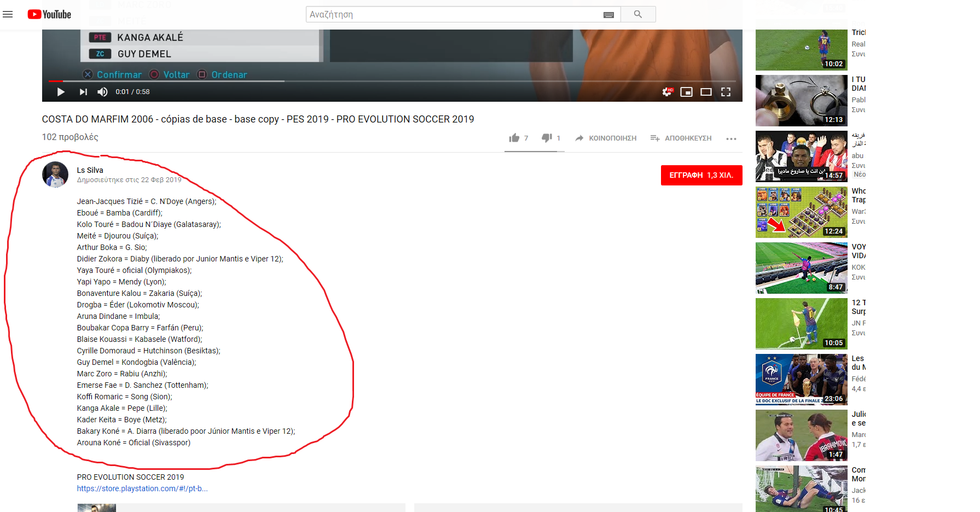980x512 pixels.
Task: Subscribe via the red ΕΓΓΡΑΦΗ button
Action: pos(701,175)
